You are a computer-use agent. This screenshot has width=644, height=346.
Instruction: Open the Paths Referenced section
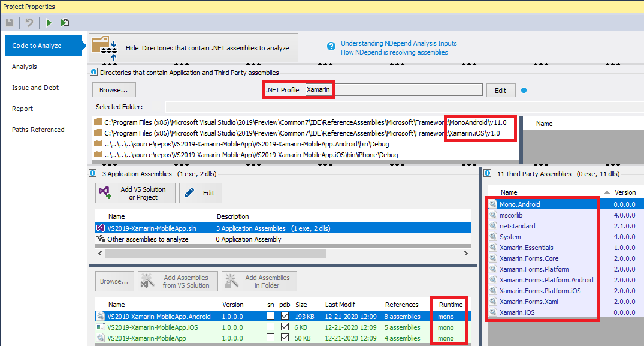click(x=38, y=130)
